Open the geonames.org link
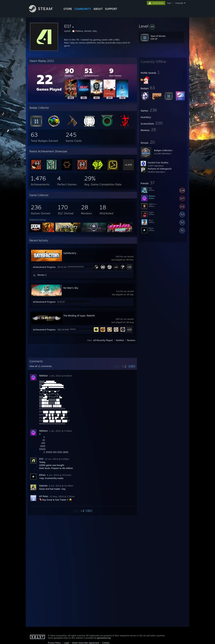Screen dimensions: 215x644 104,638
